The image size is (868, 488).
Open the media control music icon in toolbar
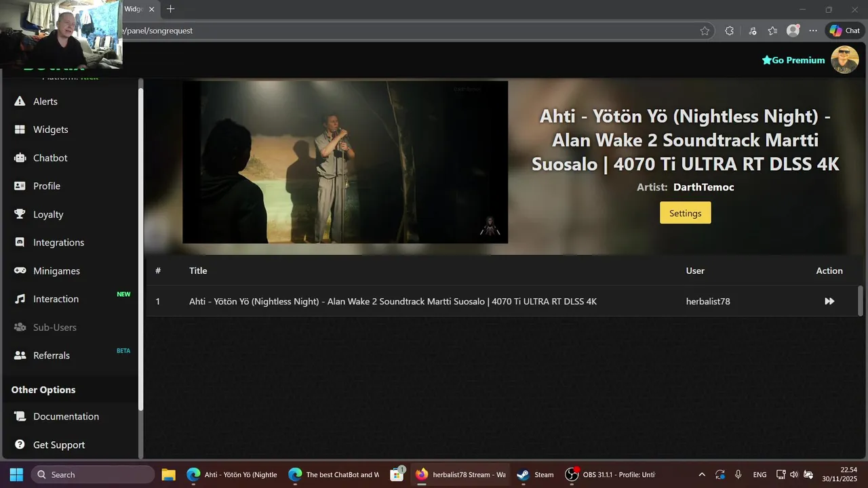753,30
